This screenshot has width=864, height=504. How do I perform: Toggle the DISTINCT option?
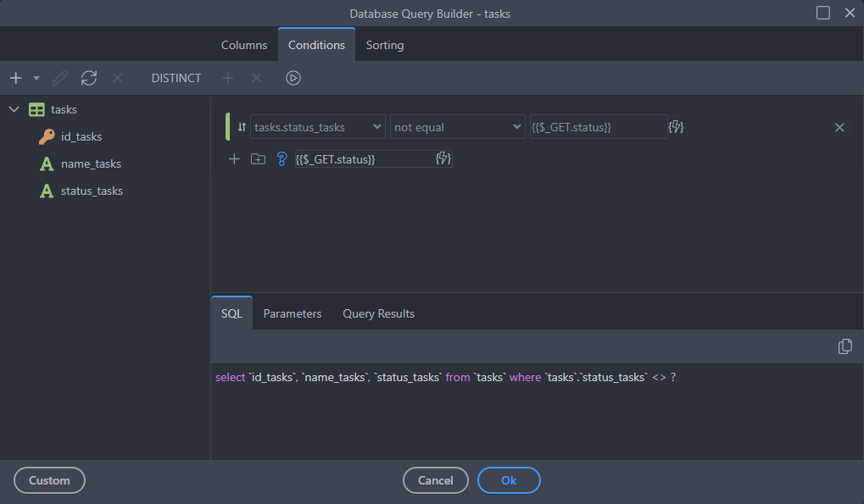pyautogui.click(x=176, y=78)
